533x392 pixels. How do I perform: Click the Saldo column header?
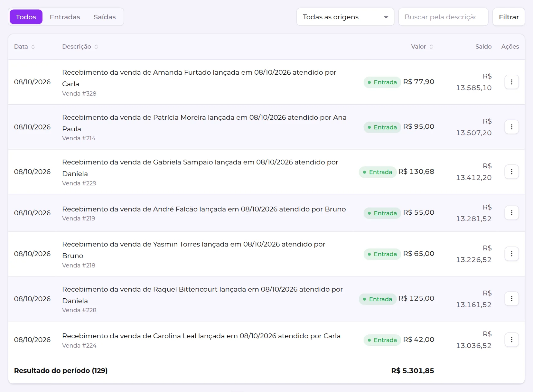(483, 47)
